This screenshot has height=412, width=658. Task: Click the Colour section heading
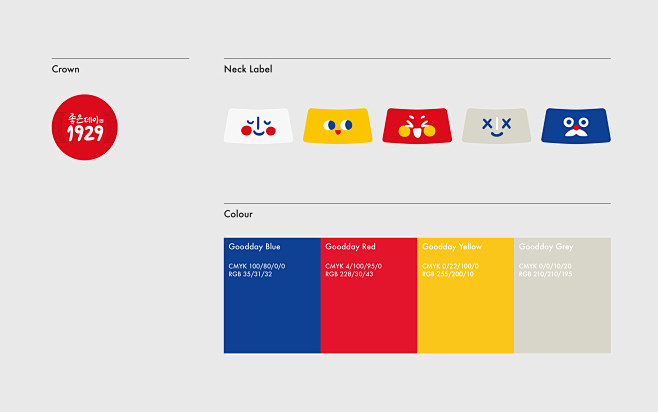(x=238, y=214)
